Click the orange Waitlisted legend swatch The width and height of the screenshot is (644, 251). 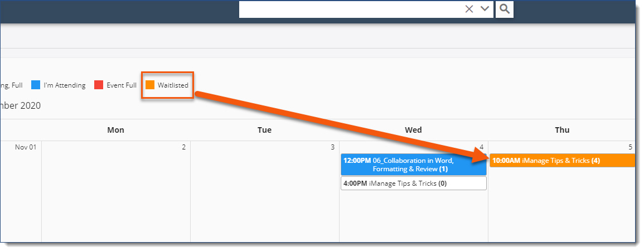pyautogui.click(x=150, y=85)
